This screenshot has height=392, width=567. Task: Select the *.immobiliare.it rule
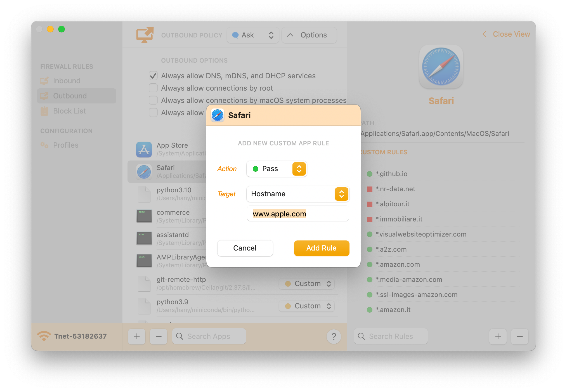(x=443, y=219)
